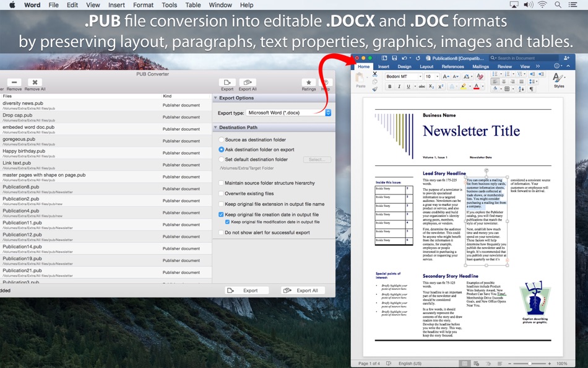The height and width of the screenshot is (368, 588).
Task: Select Ask destination folder on export
Action: click(x=221, y=149)
